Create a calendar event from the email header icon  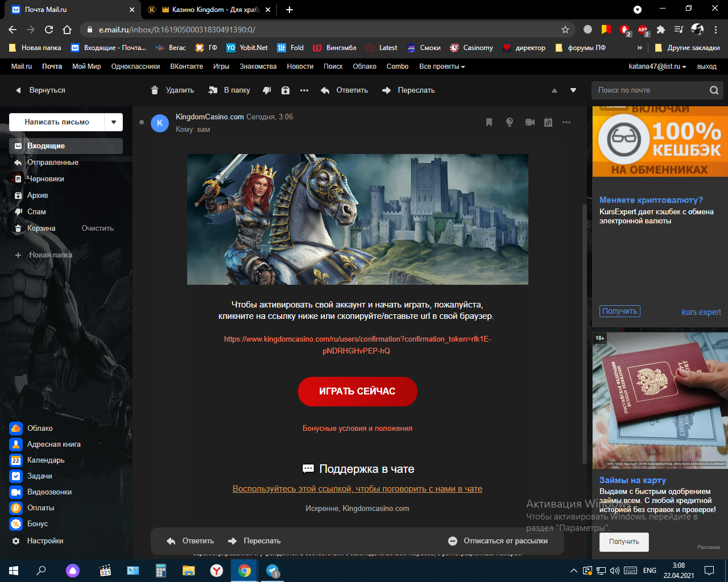548,122
